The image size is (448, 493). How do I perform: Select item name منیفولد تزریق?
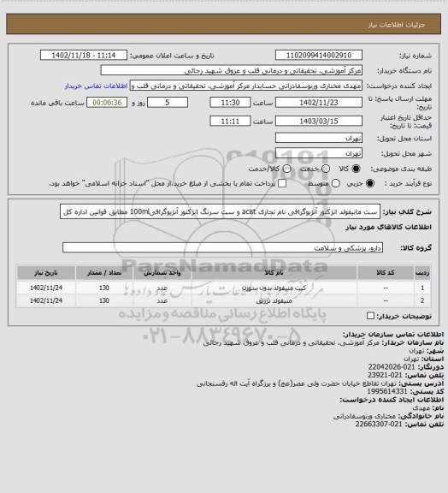(x=274, y=301)
